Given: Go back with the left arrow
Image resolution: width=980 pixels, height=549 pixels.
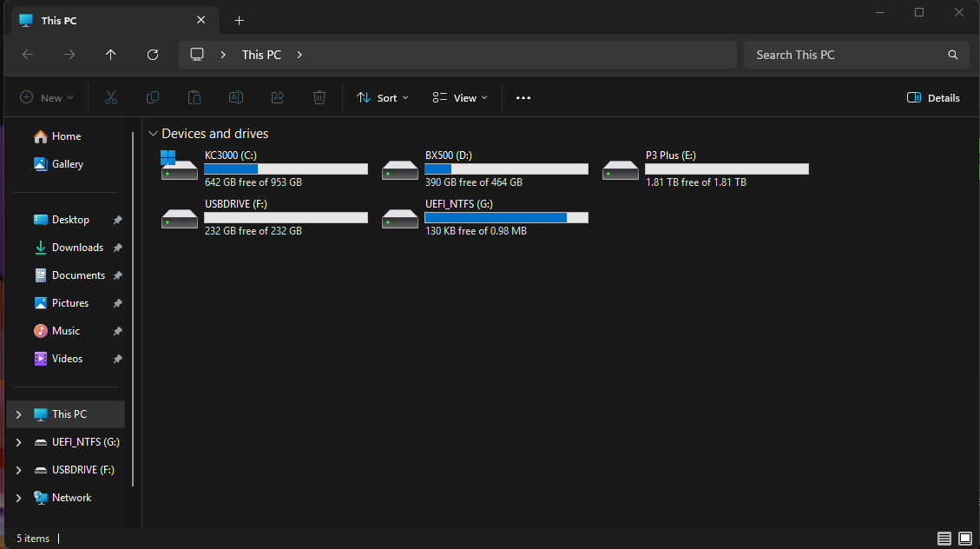Looking at the screenshot, I should (x=28, y=55).
